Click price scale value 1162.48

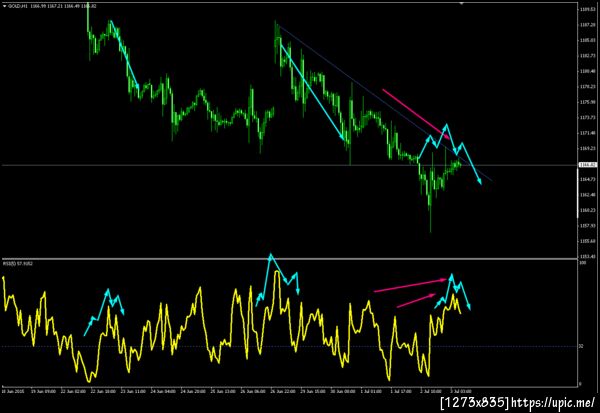pos(588,195)
